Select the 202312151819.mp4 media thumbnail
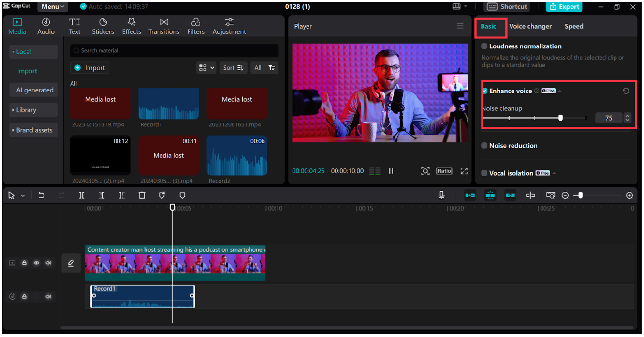Viewport: 644px width, 337px height. pos(100,104)
